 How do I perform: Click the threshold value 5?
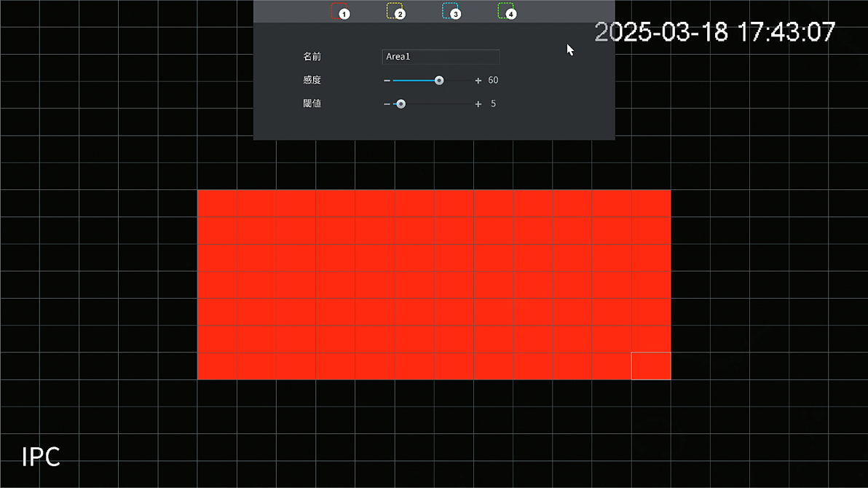[493, 104]
